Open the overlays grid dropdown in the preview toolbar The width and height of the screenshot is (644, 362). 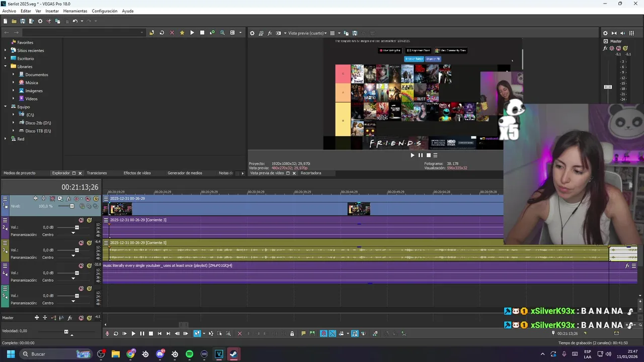pyautogui.click(x=338, y=33)
